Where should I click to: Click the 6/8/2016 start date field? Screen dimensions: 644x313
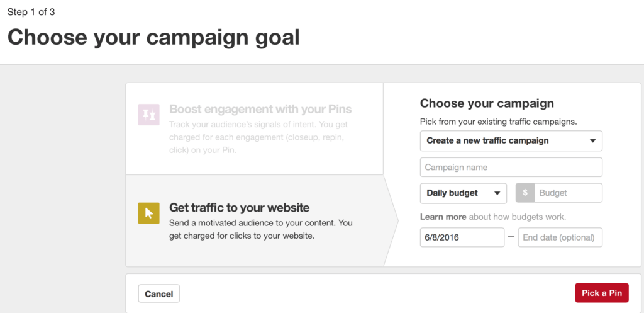[x=462, y=237]
